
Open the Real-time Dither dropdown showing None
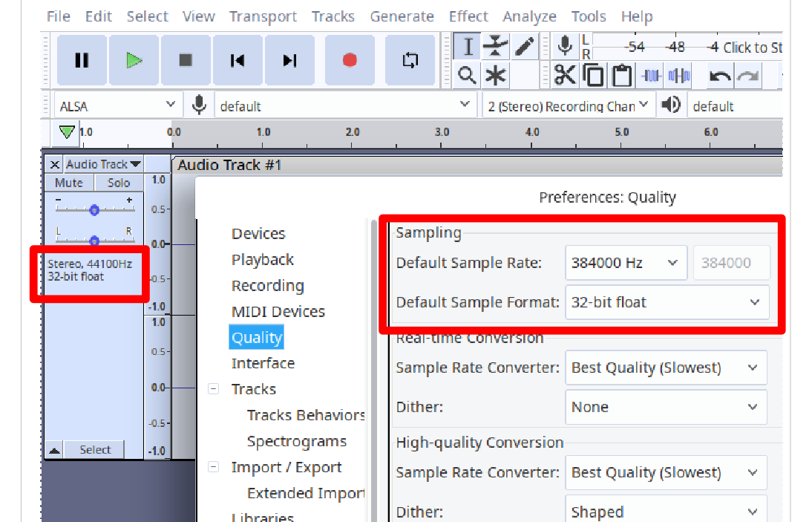[666, 406]
